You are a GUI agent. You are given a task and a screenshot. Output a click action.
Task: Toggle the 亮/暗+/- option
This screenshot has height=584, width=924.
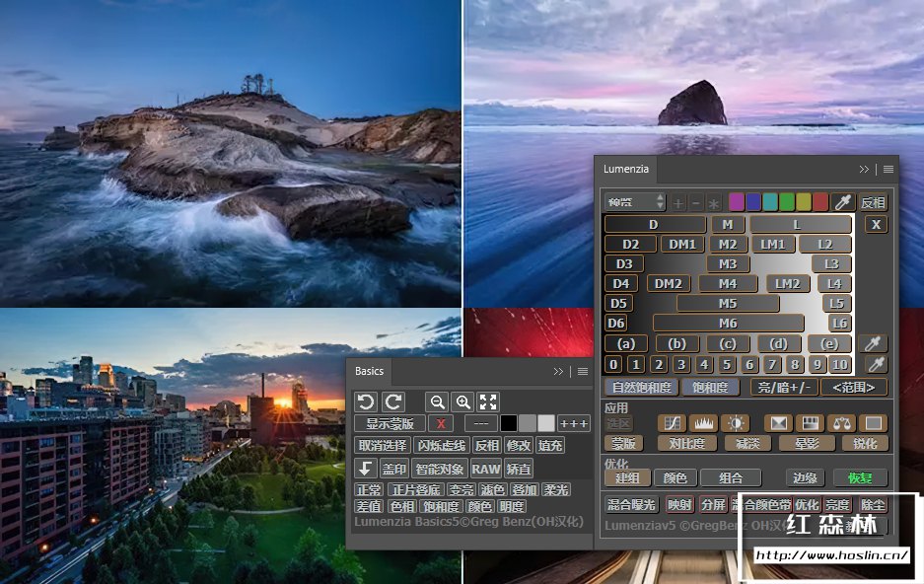point(784,387)
